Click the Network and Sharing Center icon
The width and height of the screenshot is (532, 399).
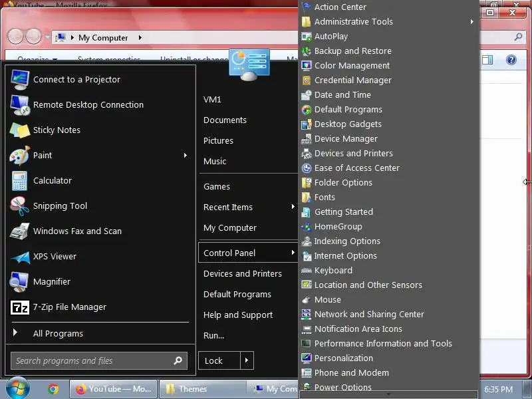tap(307, 314)
